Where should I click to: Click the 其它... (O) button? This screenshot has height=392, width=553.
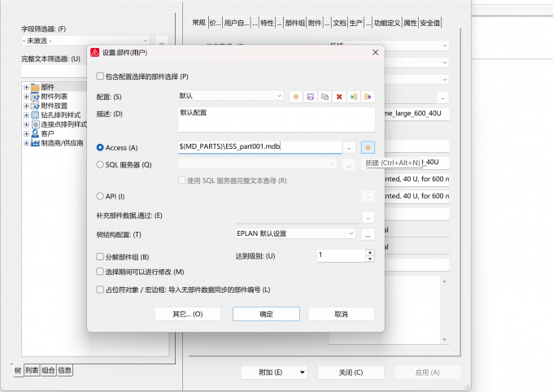coord(188,314)
